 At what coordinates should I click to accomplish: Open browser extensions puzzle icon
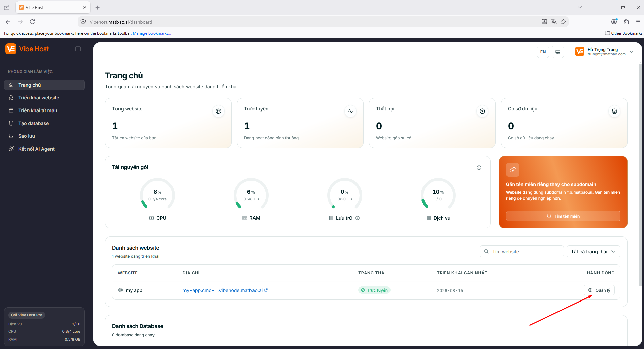click(626, 22)
